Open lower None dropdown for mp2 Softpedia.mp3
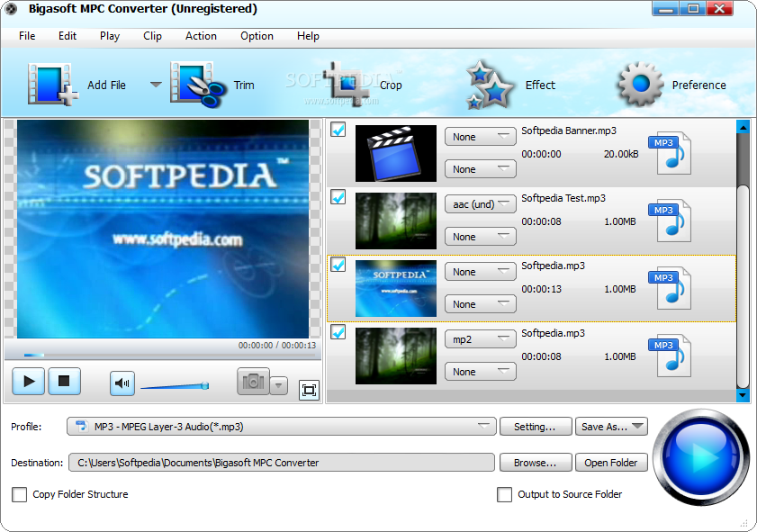 tap(481, 372)
